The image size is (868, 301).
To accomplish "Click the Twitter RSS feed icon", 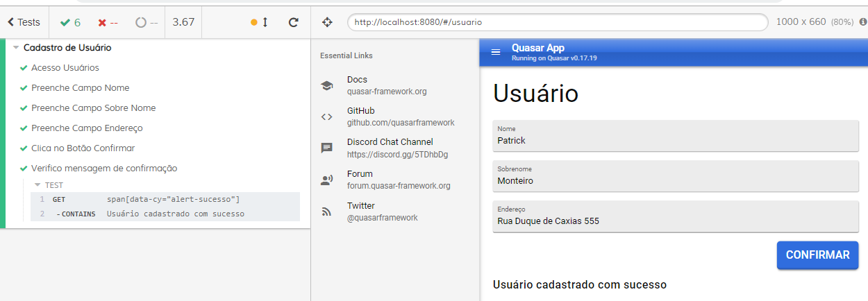I will [326, 212].
